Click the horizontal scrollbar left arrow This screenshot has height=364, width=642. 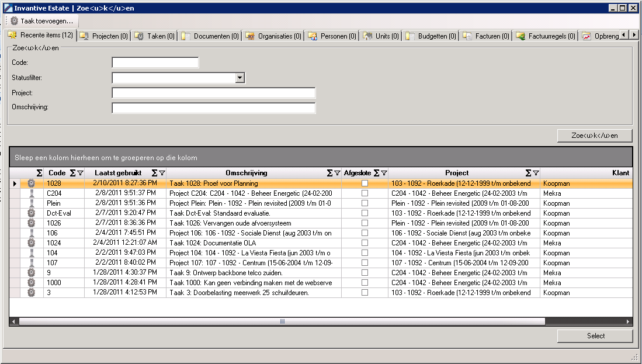pos(13,322)
